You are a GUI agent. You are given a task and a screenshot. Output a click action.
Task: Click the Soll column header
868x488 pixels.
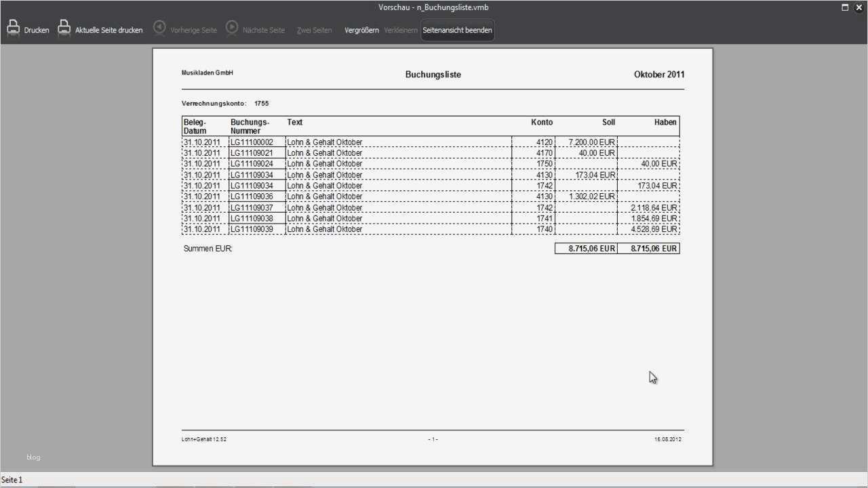point(609,123)
